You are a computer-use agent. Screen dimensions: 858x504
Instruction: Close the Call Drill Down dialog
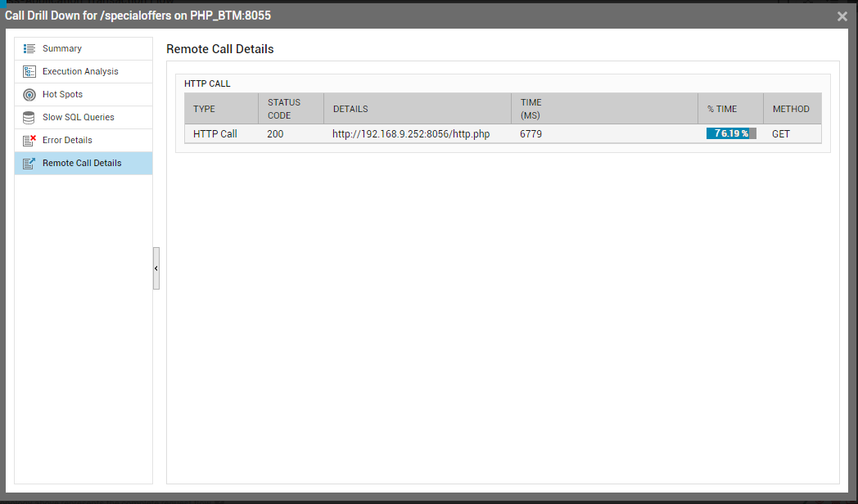[842, 16]
